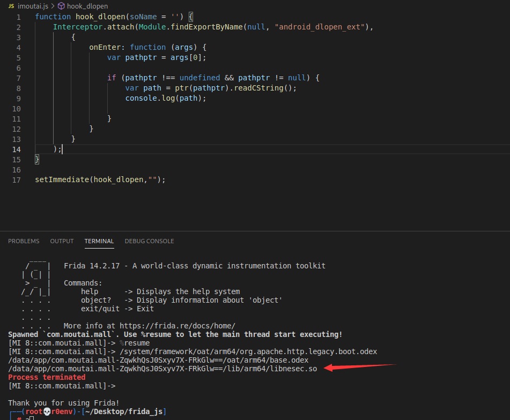Click the 'exit/quit -> Exit' help line
Screen dimensions: 510x420
(x=117, y=309)
